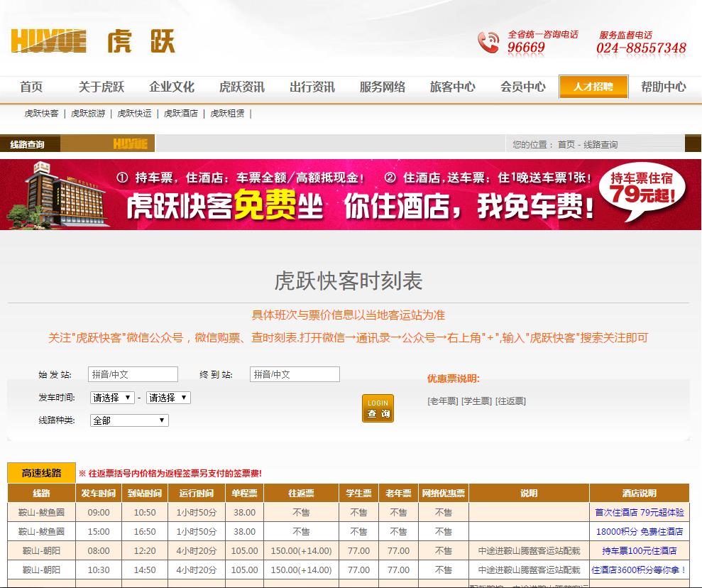The image size is (702, 588).
Task: Click the 始发站 departure station input
Action: [133, 374]
